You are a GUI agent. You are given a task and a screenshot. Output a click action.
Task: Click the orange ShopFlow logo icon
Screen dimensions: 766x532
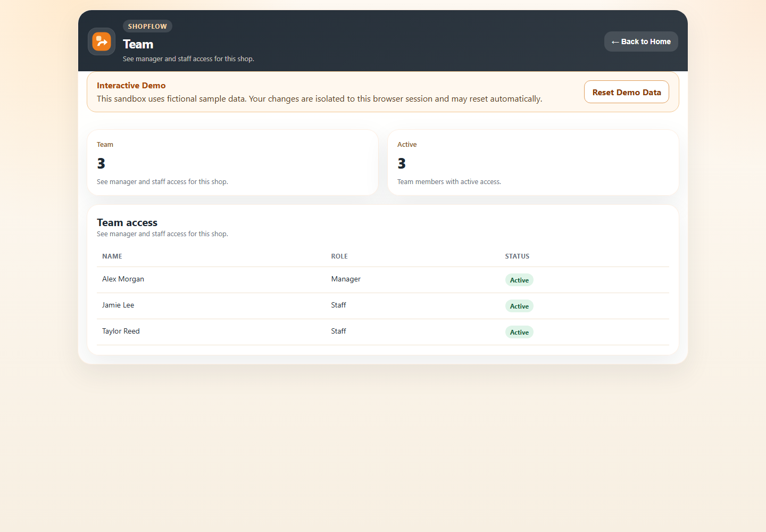pyautogui.click(x=102, y=41)
